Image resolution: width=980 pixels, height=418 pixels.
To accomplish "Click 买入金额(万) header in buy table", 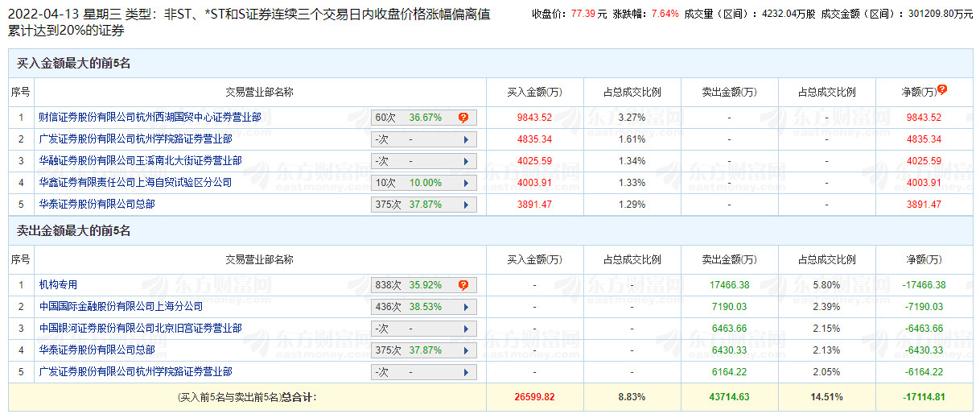I will (534, 92).
